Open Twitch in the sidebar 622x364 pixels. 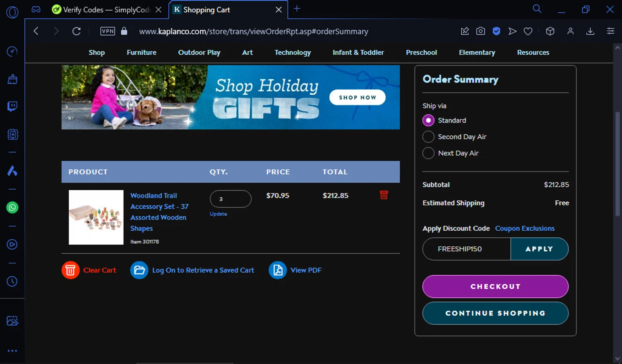point(12,106)
